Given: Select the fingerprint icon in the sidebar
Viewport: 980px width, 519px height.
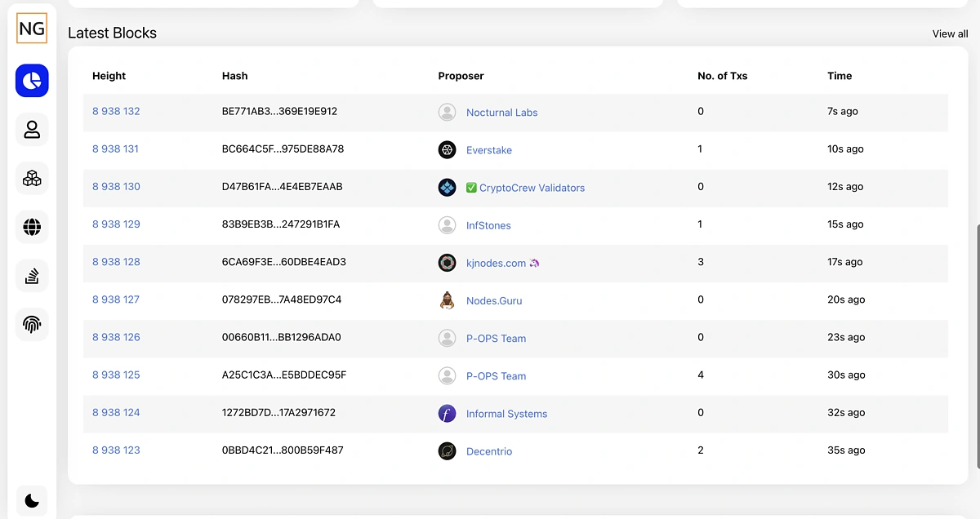Looking at the screenshot, I should point(31,324).
